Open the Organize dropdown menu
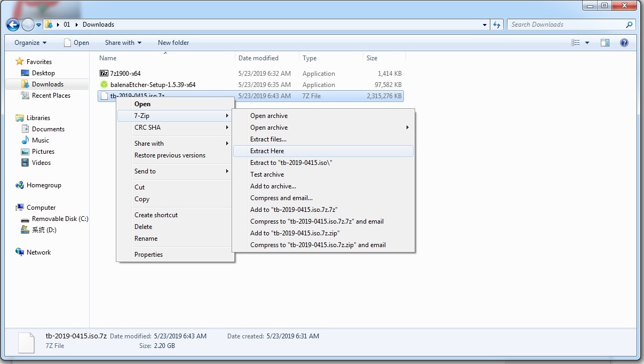This screenshot has height=364, width=644. pyautogui.click(x=30, y=43)
